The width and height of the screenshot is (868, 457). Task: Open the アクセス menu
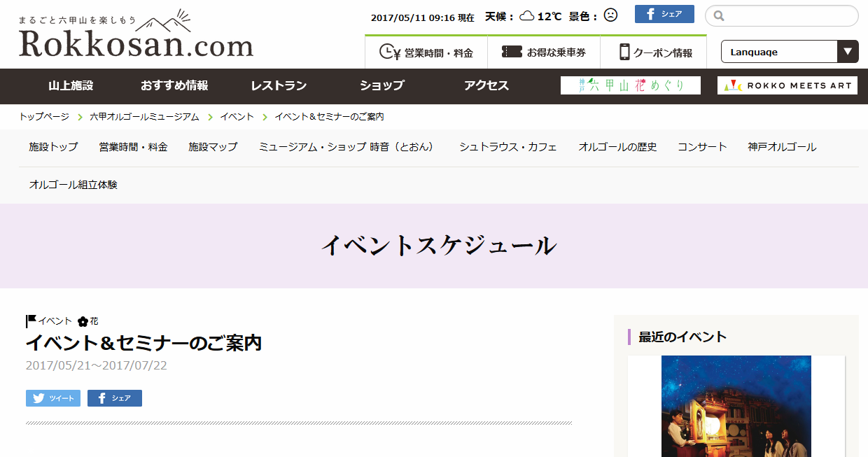486,86
